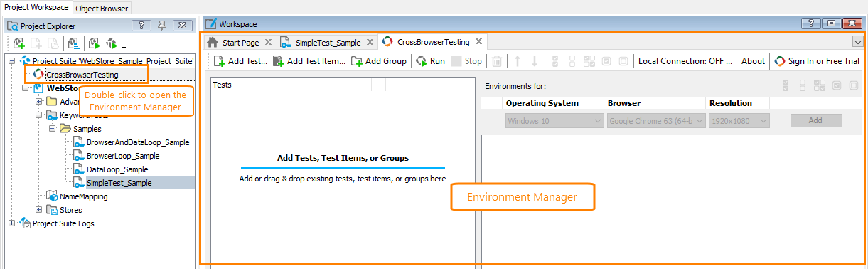
Task: Click the invert-selection grid icon in the main toolbar
Action: (589, 61)
